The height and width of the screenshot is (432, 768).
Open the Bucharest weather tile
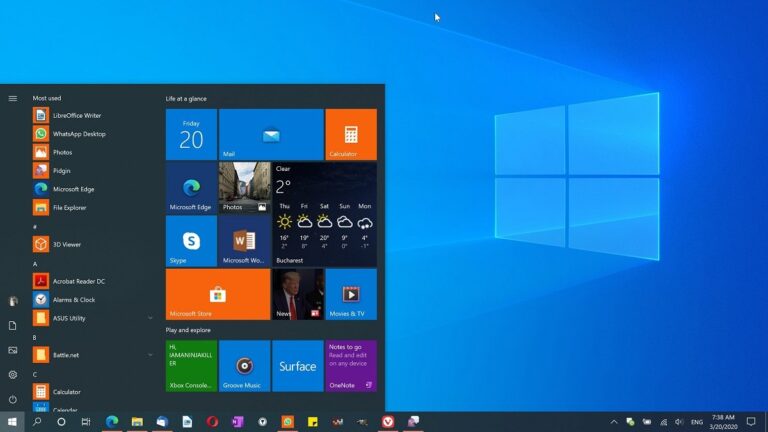tap(324, 215)
